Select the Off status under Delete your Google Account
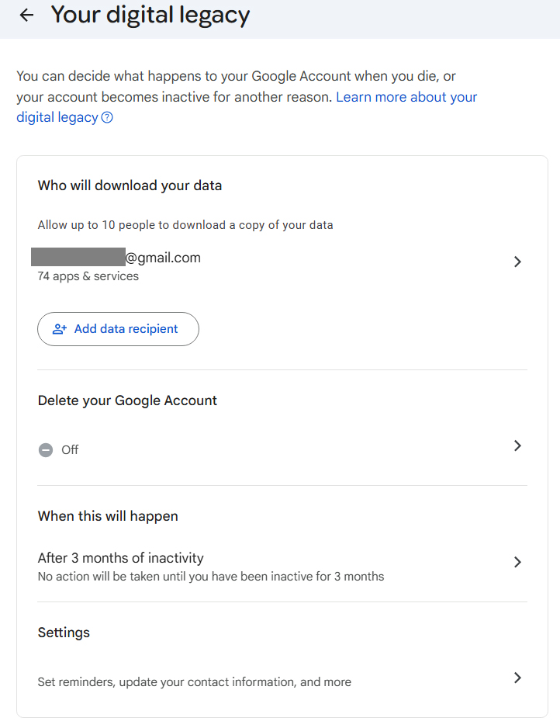The width and height of the screenshot is (560, 728). click(x=69, y=449)
